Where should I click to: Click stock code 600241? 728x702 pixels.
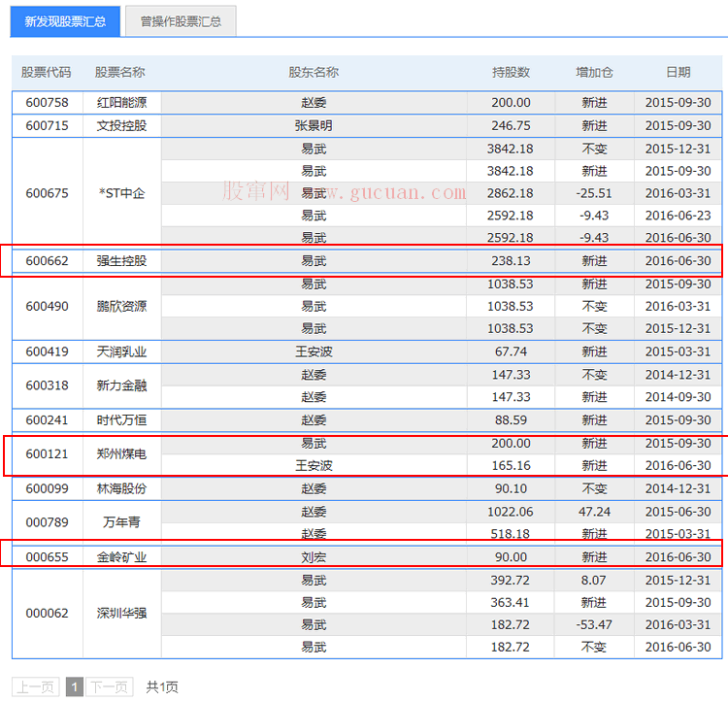pyautogui.click(x=47, y=420)
